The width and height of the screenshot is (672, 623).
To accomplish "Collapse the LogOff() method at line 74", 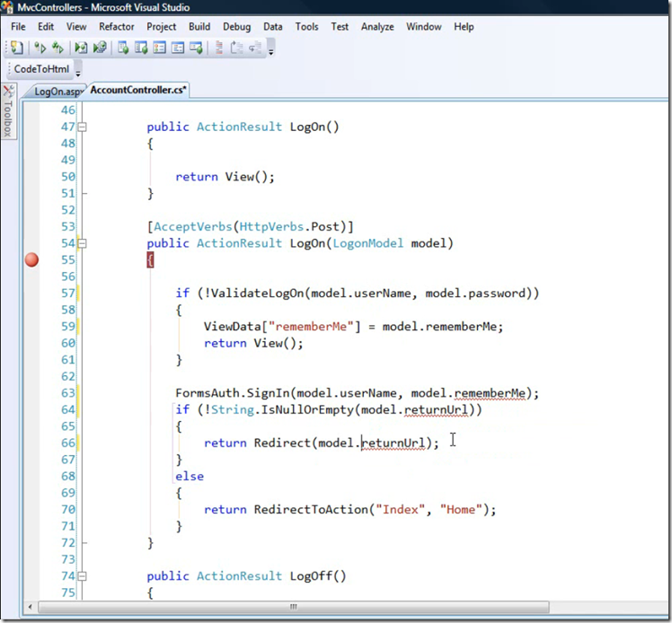I will [82, 576].
